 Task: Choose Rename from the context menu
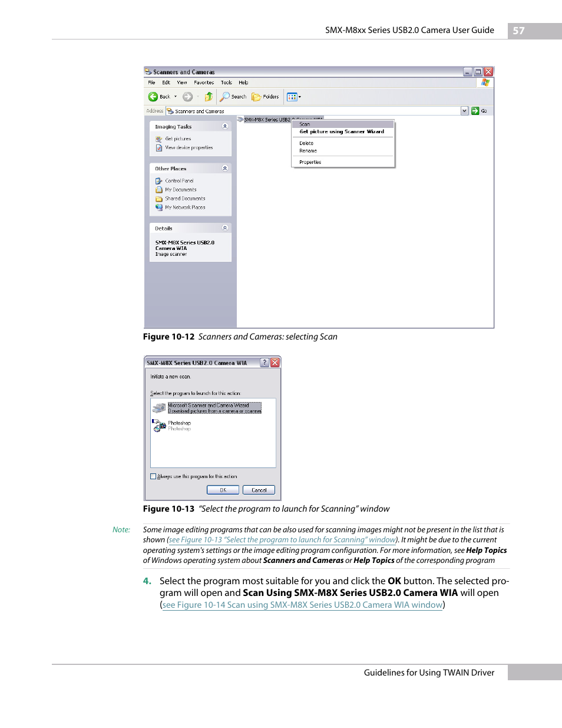[x=343, y=151]
